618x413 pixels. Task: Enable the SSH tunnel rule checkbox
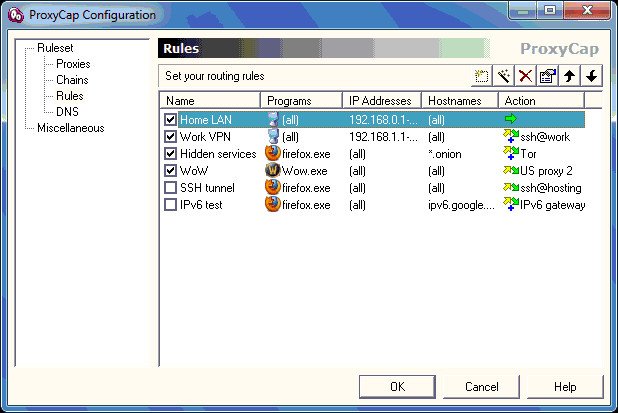click(x=171, y=188)
